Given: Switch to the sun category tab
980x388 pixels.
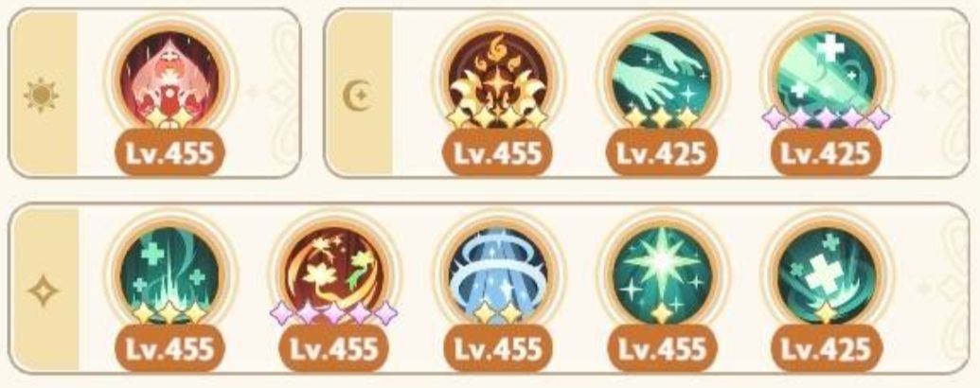Looking at the screenshot, I should [42, 95].
